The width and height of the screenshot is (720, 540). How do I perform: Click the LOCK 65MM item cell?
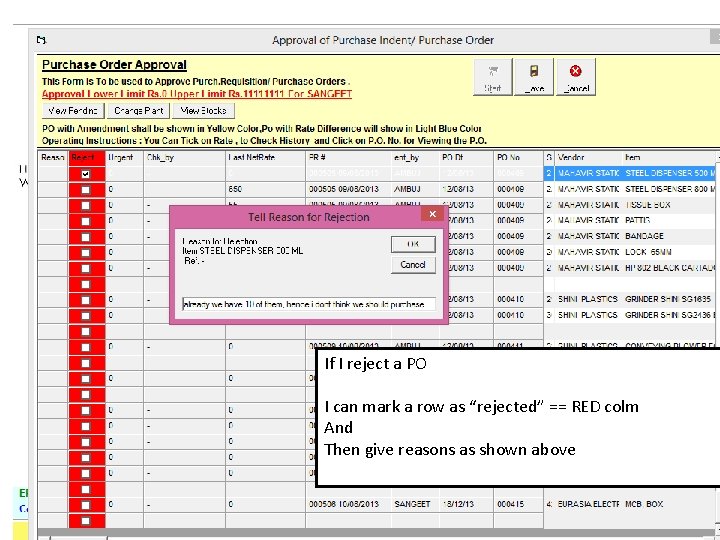click(x=669, y=252)
